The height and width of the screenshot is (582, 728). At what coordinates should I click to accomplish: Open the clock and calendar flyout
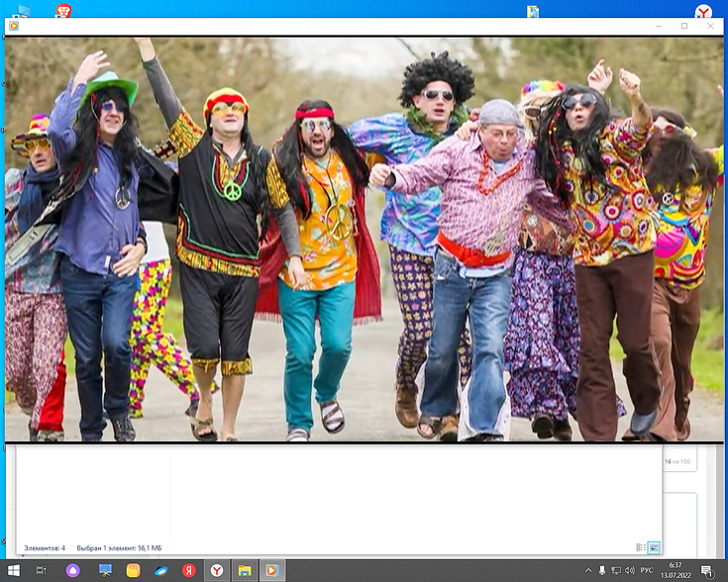click(x=676, y=570)
